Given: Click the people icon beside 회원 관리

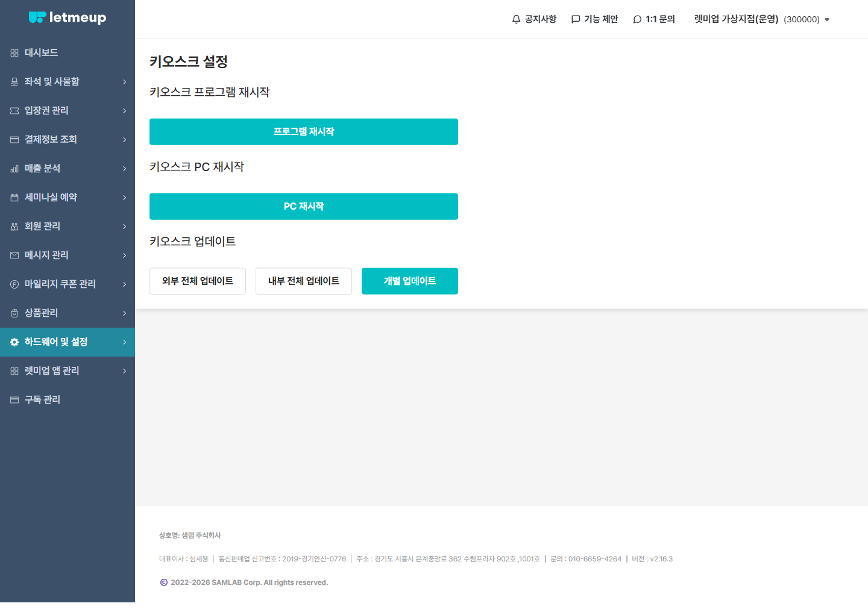Looking at the screenshot, I should [14, 226].
